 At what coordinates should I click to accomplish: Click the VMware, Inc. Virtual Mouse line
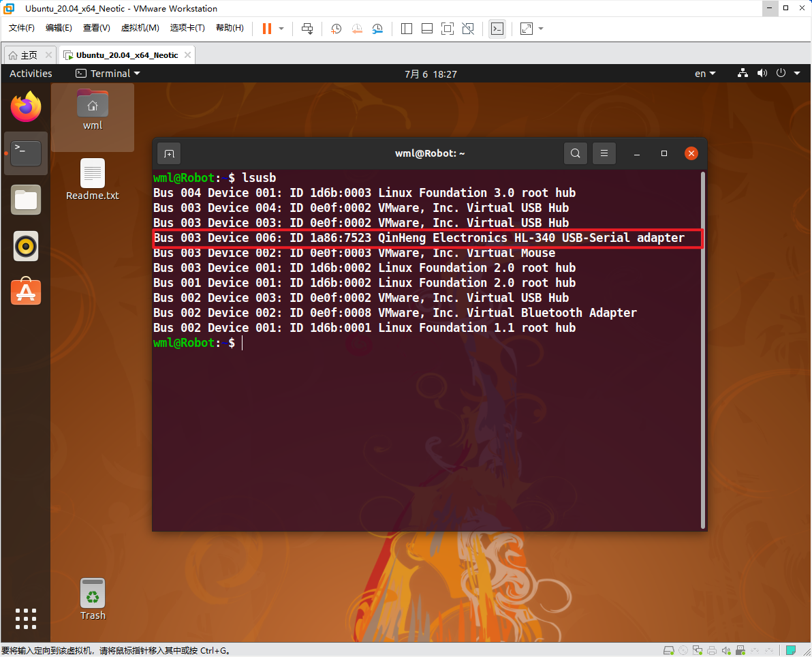click(x=354, y=253)
